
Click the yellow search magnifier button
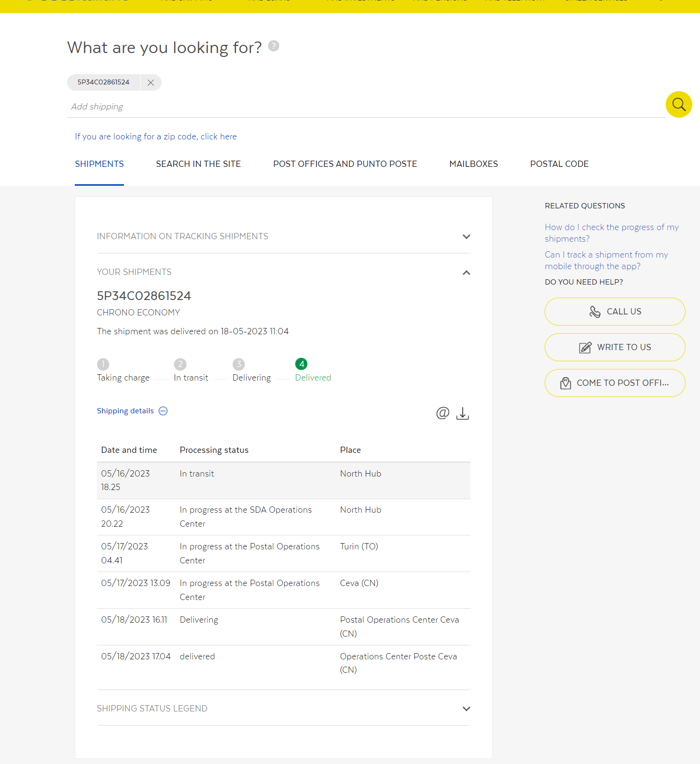(x=679, y=104)
